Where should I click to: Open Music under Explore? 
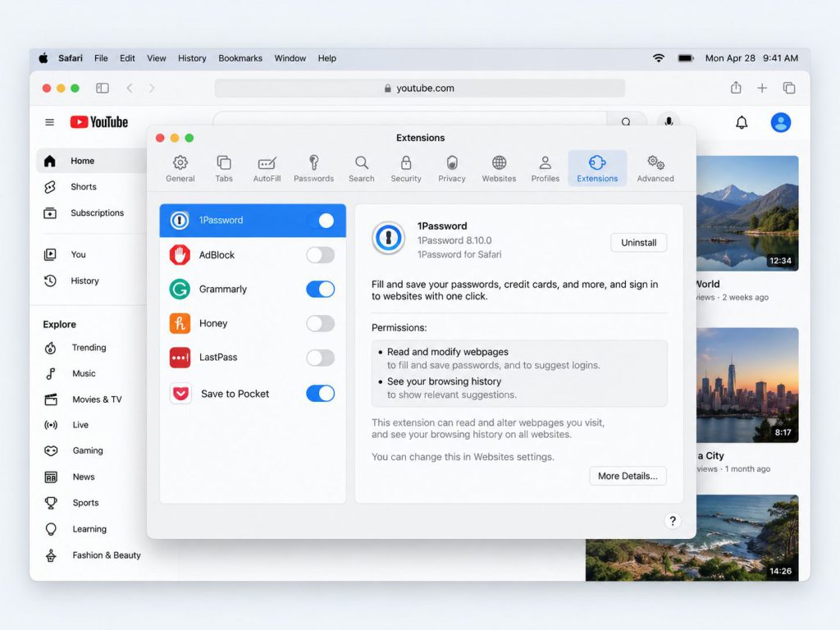(84, 373)
